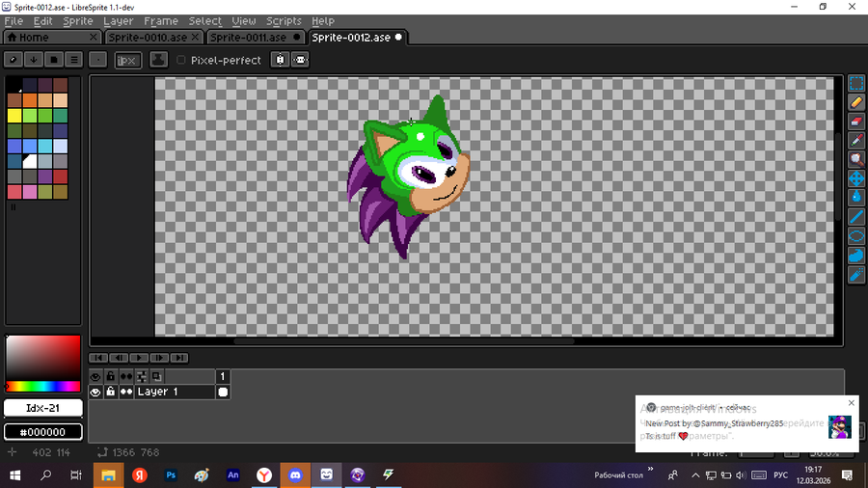Hide Layer 1 with its eye icon

(x=95, y=393)
